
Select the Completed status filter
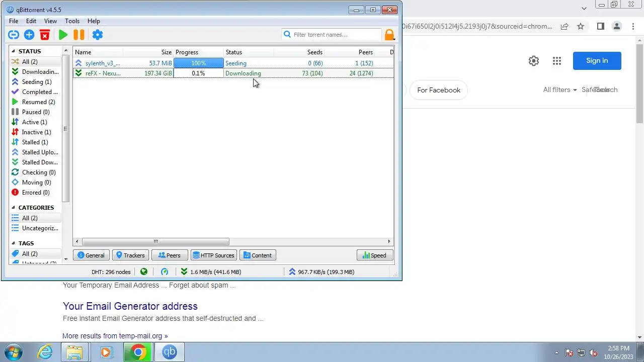(x=35, y=92)
